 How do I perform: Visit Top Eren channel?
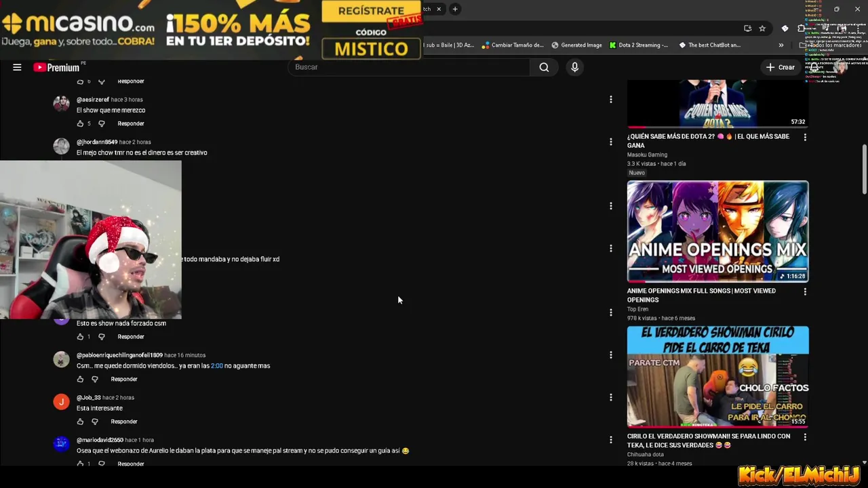click(637, 309)
